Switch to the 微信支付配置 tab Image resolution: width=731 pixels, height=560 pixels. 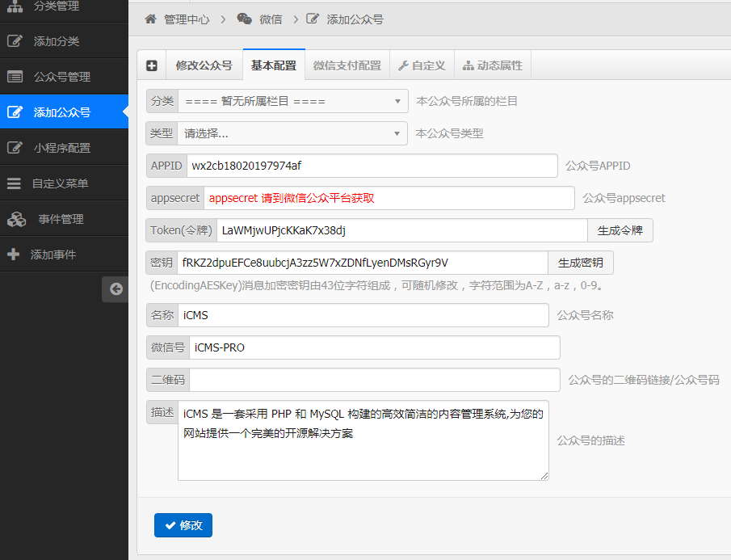[x=347, y=65]
